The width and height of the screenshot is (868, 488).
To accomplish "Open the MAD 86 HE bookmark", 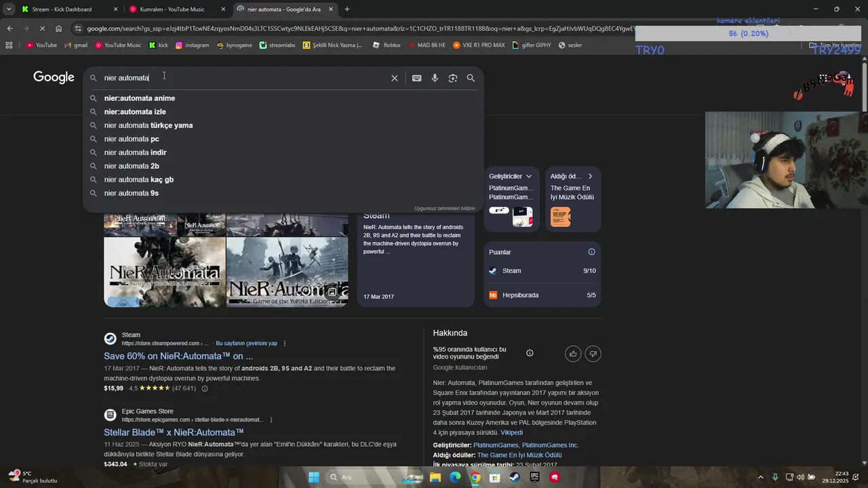I will pyautogui.click(x=426, y=45).
